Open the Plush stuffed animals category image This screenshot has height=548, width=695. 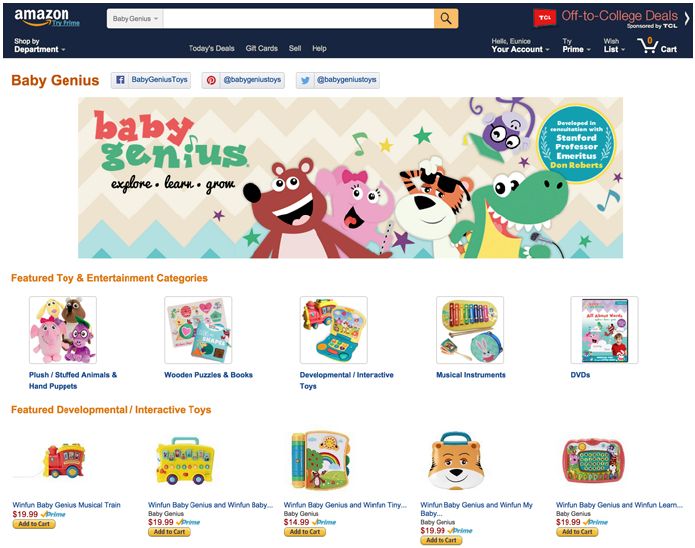tap(62, 330)
